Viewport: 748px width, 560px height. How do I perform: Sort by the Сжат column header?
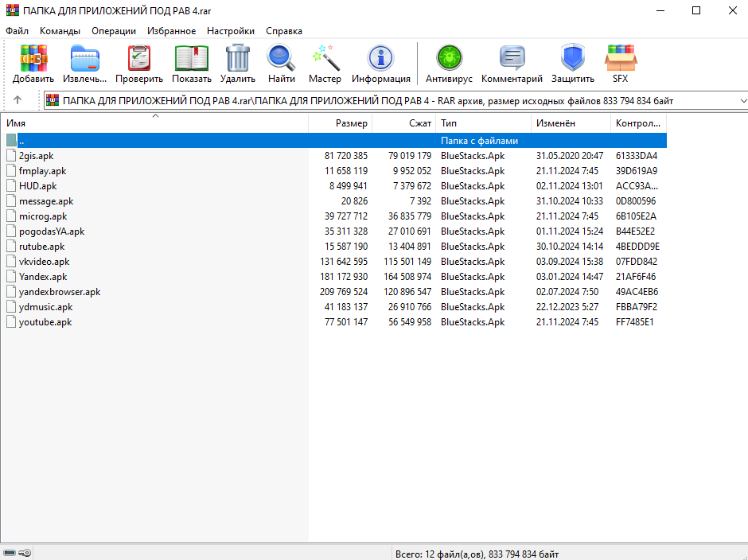click(x=403, y=123)
